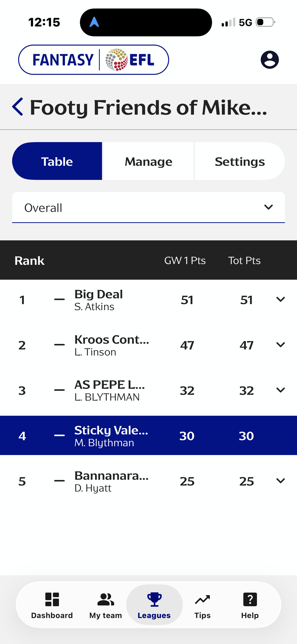297x644 pixels.
Task: Select the Table tab
Action: coord(57,161)
